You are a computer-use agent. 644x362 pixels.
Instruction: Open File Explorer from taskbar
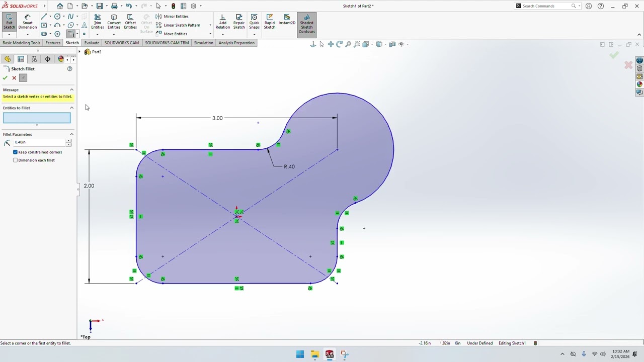[314, 354]
